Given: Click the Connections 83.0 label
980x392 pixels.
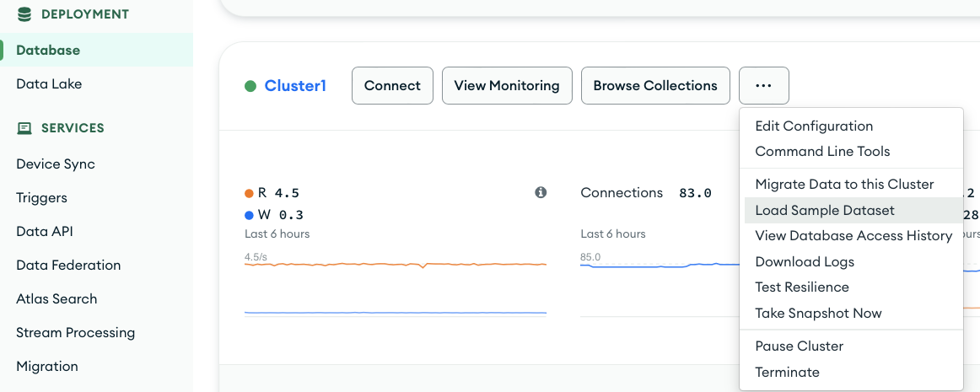Looking at the screenshot, I should click(x=646, y=193).
